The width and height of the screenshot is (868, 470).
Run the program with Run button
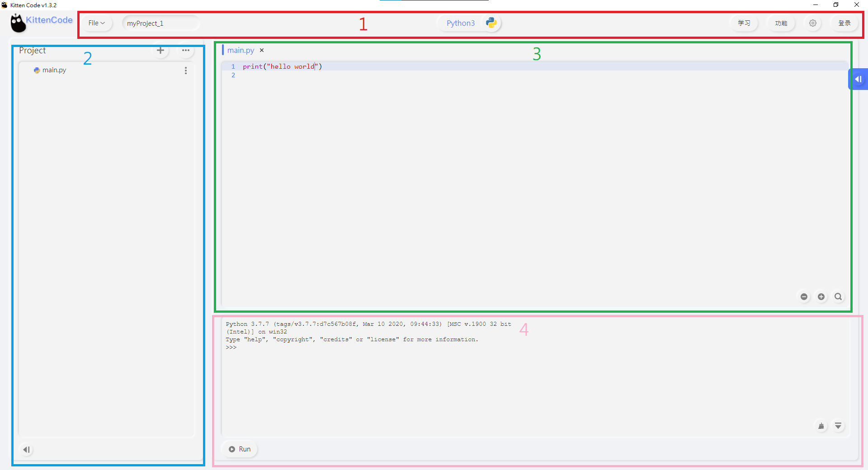240,449
